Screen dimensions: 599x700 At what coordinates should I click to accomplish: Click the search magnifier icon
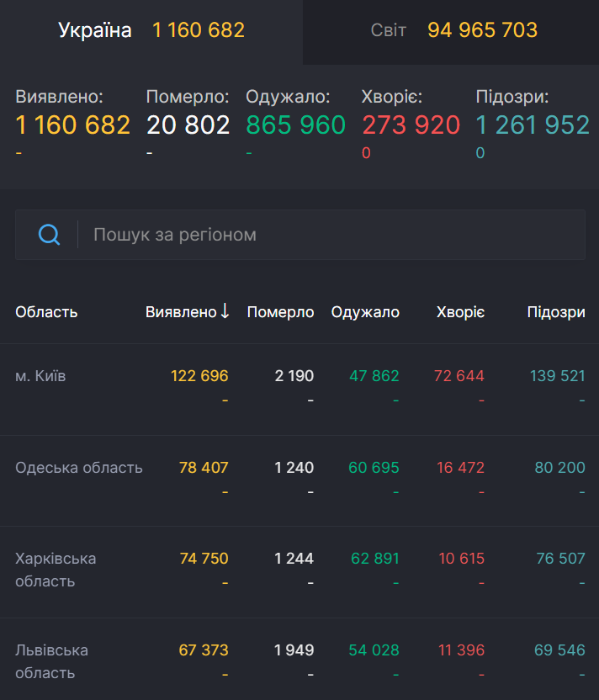49,235
